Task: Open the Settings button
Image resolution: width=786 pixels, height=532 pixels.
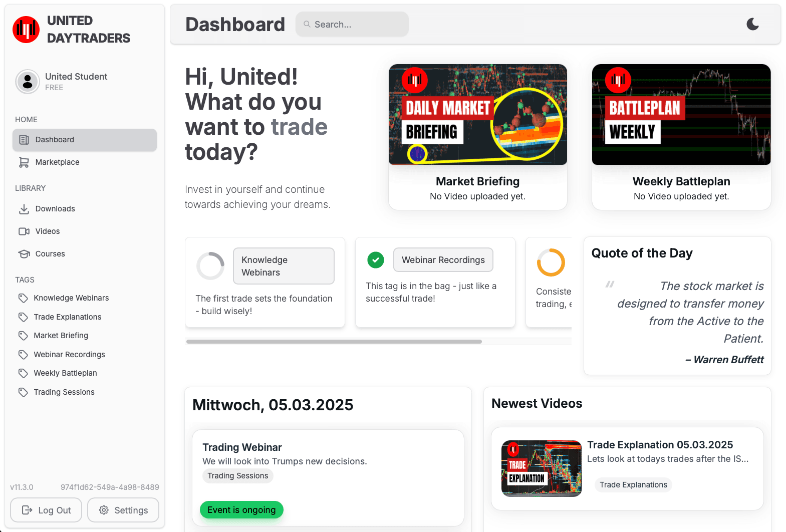Action: click(123, 510)
